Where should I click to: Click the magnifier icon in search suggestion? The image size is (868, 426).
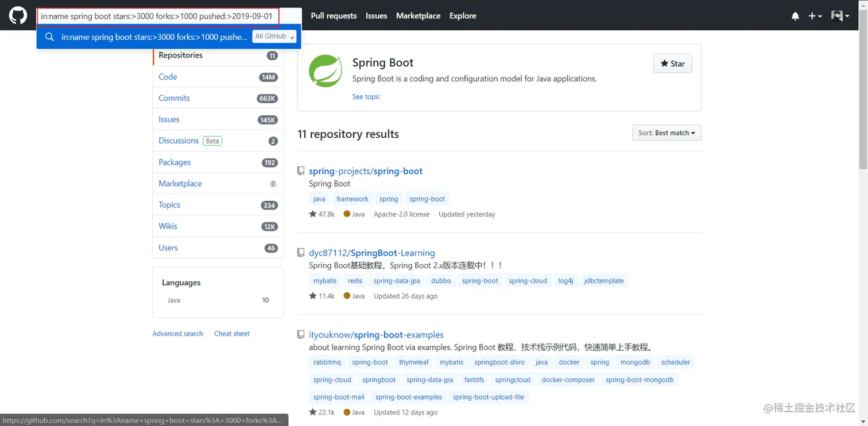50,37
